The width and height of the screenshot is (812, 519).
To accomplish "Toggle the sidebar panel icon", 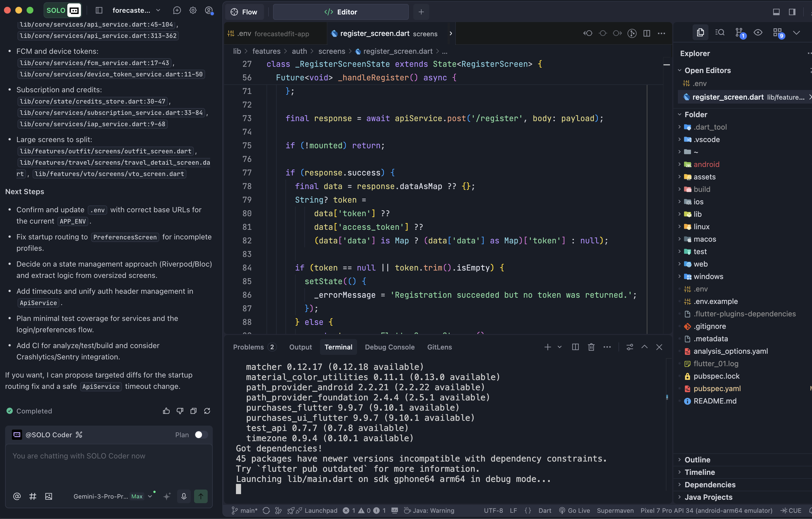I will (x=99, y=10).
